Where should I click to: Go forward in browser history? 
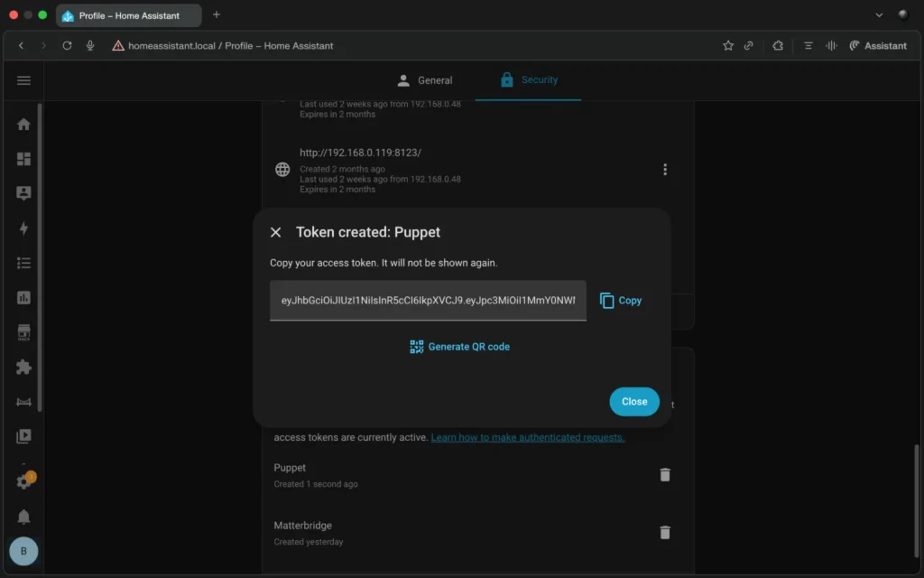[x=43, y=45]
